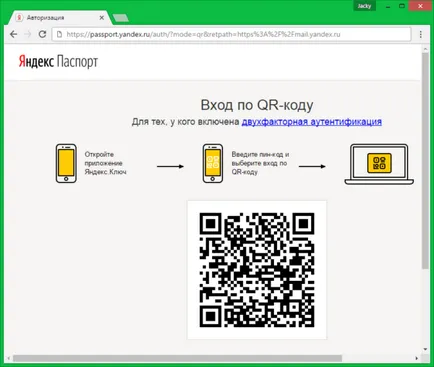Click the scroll right arrow

click(417, 358)
